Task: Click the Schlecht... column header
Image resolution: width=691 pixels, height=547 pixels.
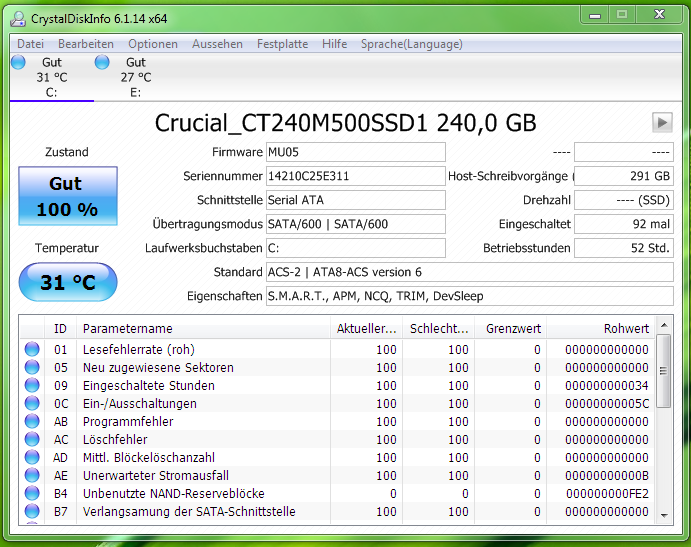Action: pos(438,328)
